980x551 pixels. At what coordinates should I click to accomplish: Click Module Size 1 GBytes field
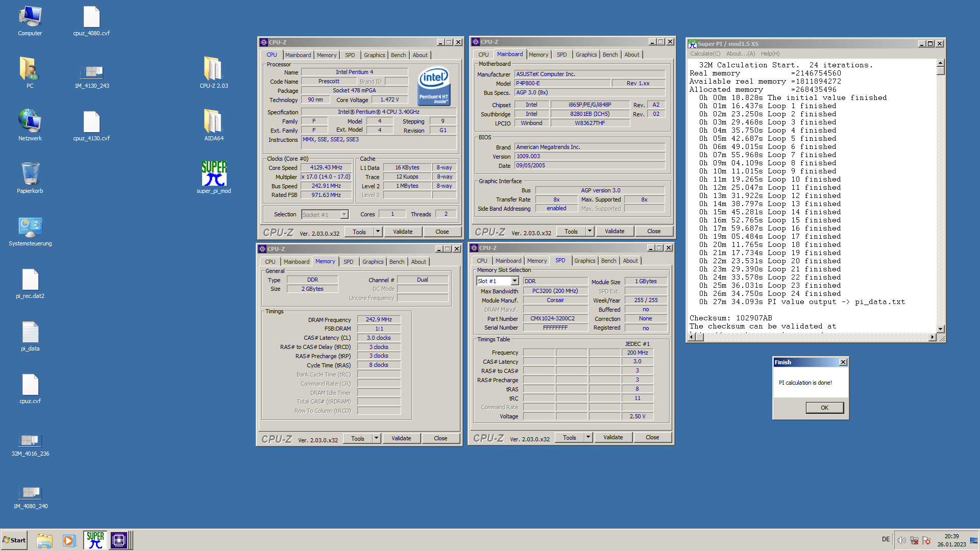[x=646, y=282]
